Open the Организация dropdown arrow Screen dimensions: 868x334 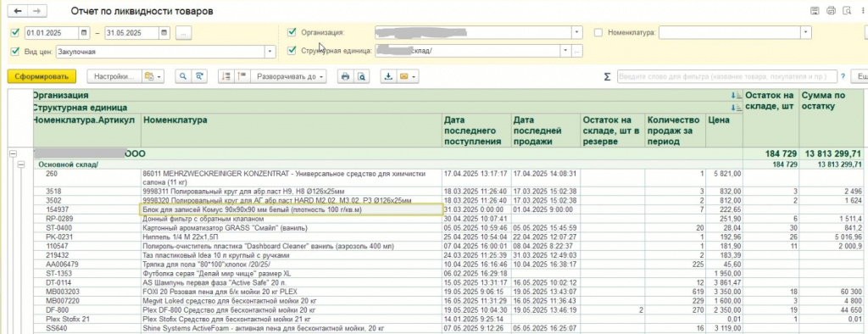point(577,33)
